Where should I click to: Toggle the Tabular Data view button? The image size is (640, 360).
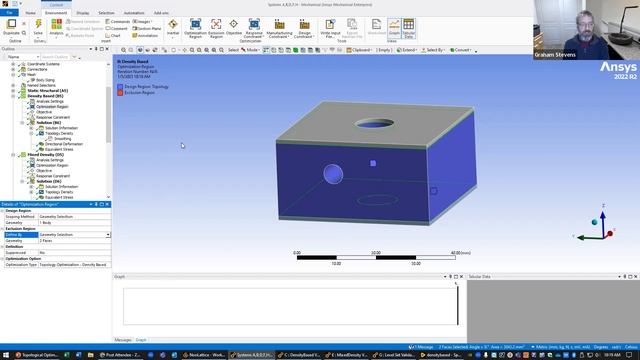[409, 28]
